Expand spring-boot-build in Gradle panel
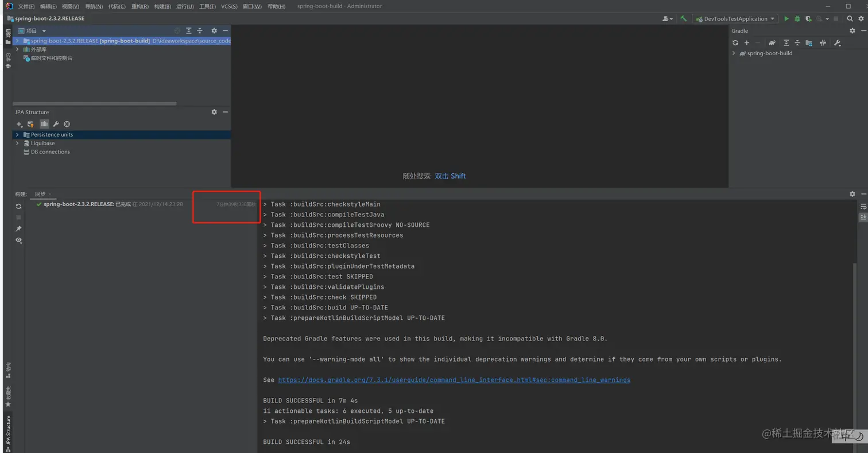Screen dimensions: 868x453 tap(734, 53)
